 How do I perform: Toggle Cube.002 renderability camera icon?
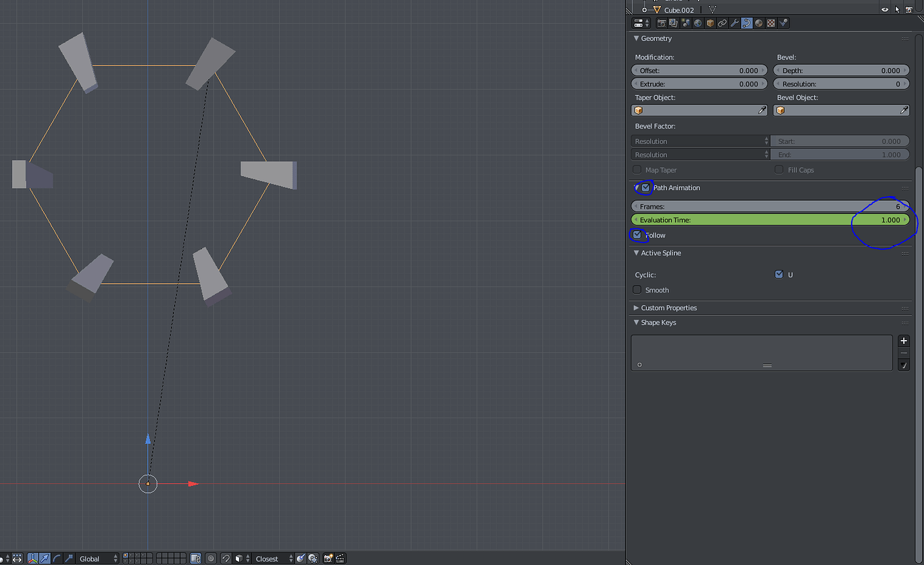click(909, 10)
